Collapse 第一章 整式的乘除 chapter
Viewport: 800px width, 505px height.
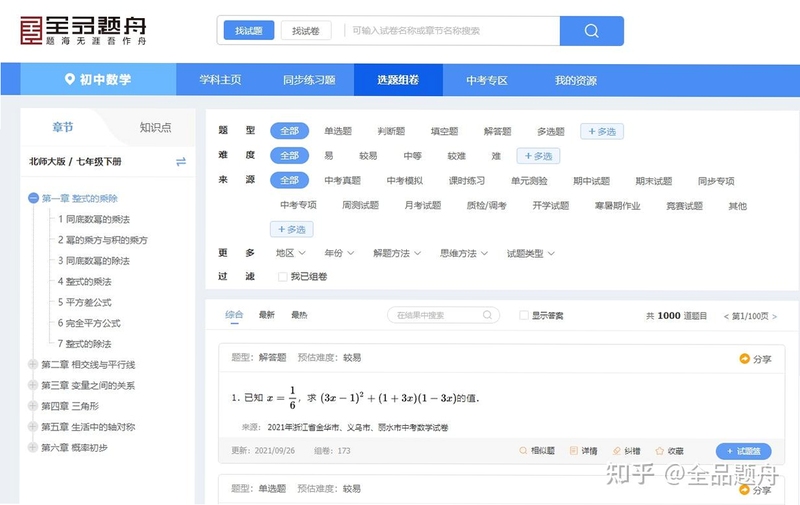33,198
